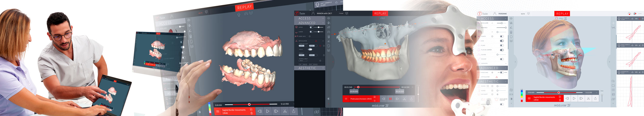The image size is (644, 116).
Task: Click folder icon in PERSONNE right sidebar
Action: (613, 85)
